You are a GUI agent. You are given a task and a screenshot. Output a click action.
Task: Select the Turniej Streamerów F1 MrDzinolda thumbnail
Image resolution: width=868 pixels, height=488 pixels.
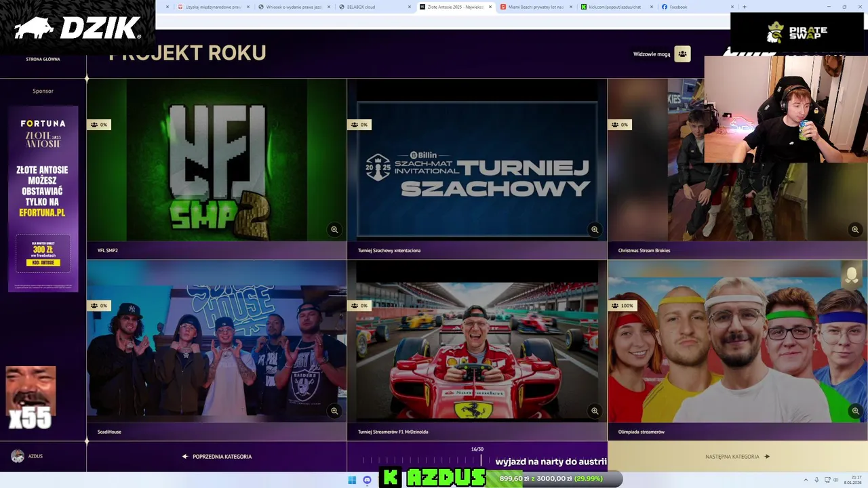pyautogui.click(x=477, y=341)
